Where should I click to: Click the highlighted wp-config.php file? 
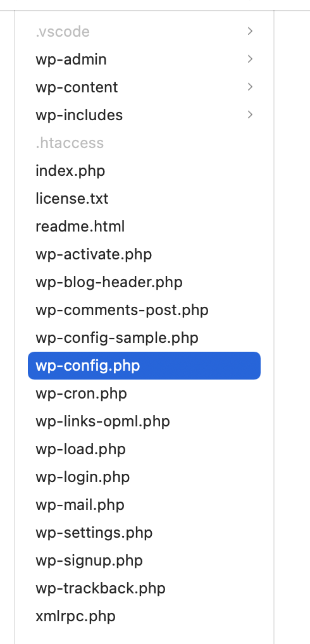[144, 366]
